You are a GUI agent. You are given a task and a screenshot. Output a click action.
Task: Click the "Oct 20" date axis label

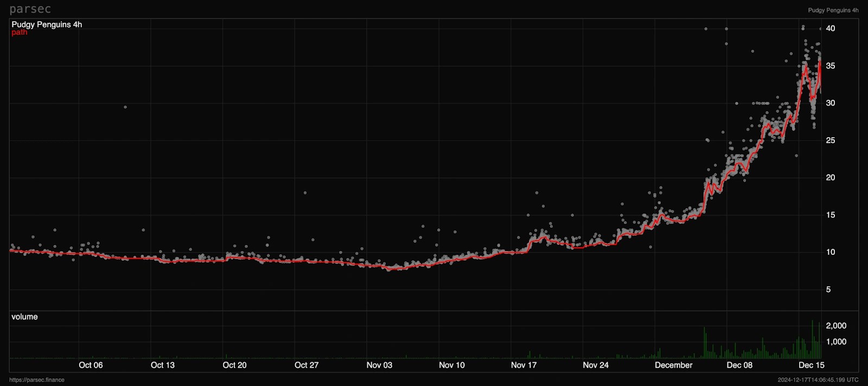(x=234, y=365)
